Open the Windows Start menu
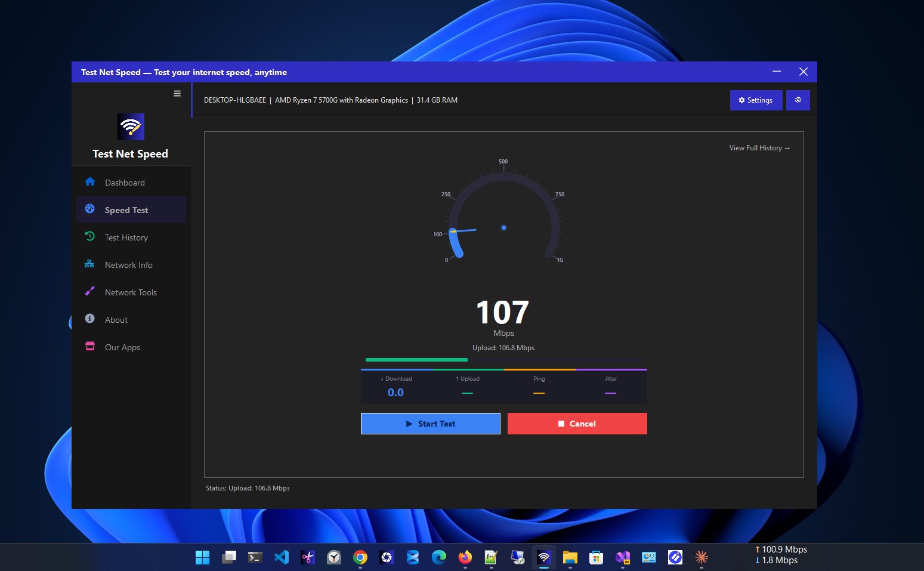The width and height of the screenshot is (924, 571). tap(203, 557)
